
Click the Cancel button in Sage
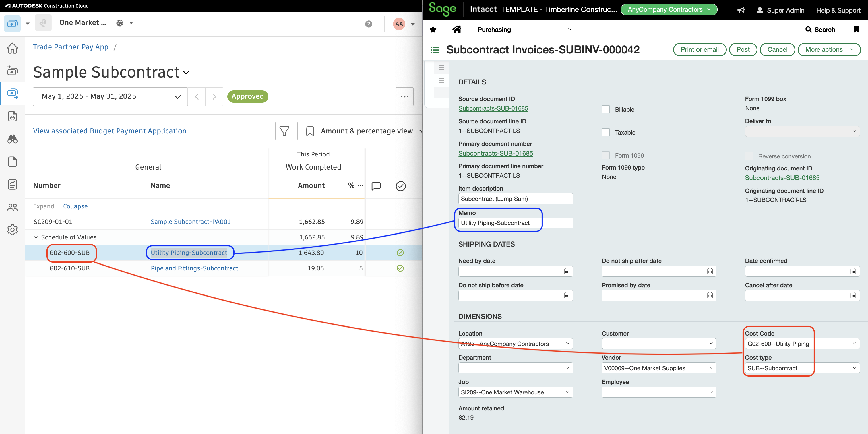(x=777, y=50)
